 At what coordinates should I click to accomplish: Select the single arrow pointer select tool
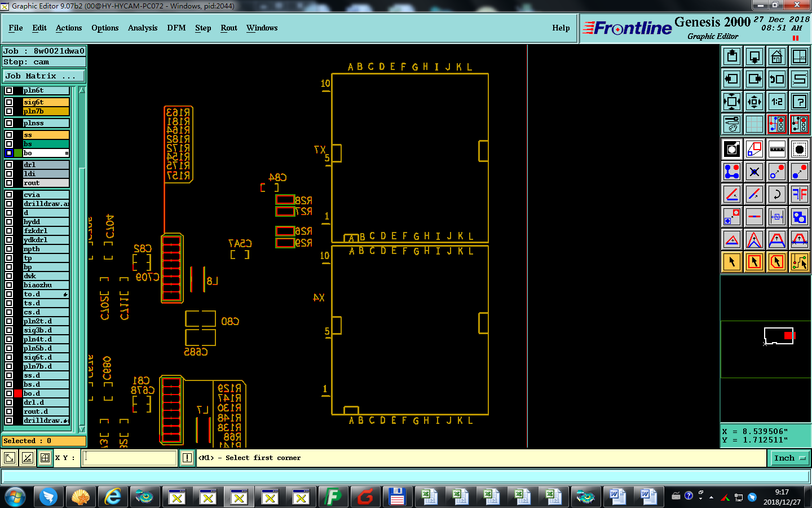coord(732,262)
